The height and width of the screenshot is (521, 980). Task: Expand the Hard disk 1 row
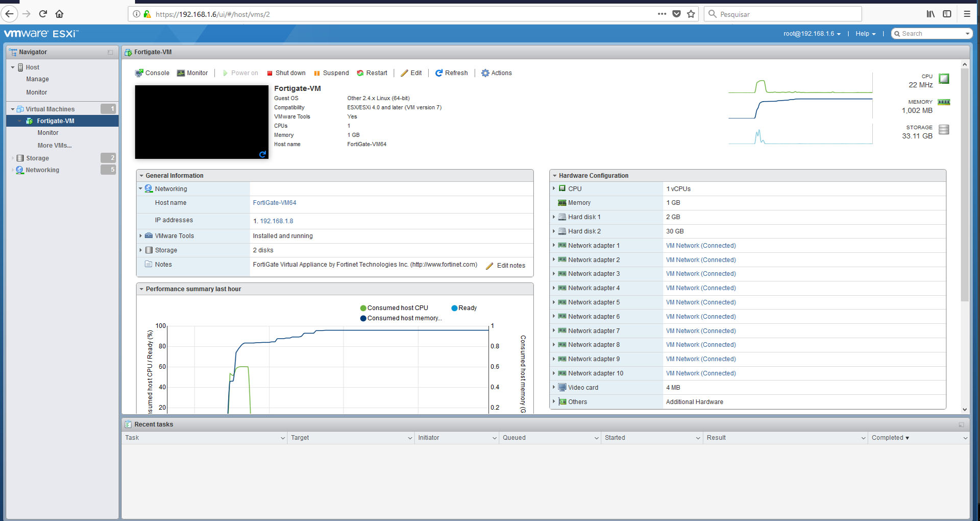pyautogui.click(x=553, y=217)
